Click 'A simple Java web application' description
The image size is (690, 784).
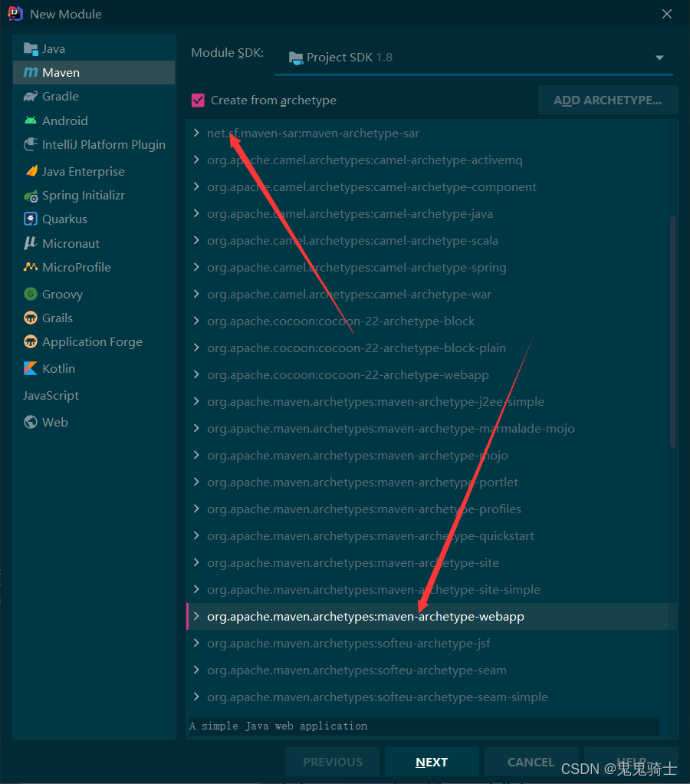278,726
